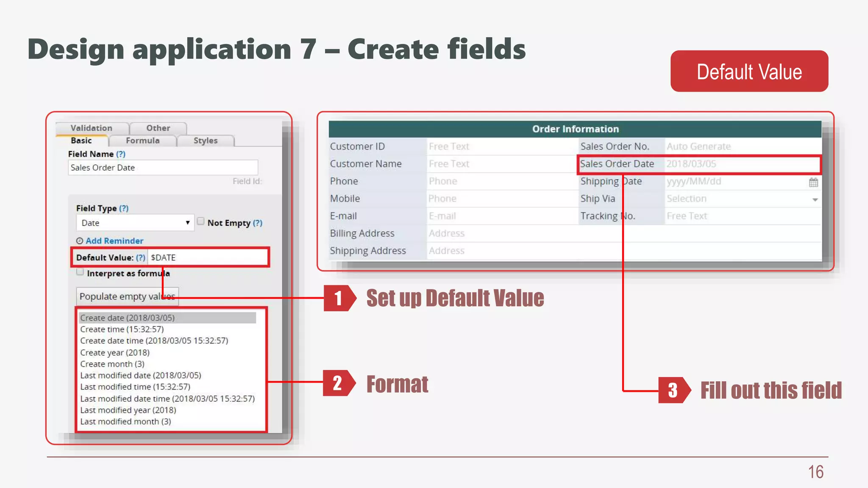Select Create date time (2018/03/05 15:32:57) option
The width and height of the screenshot is (868, 488).
167,341
